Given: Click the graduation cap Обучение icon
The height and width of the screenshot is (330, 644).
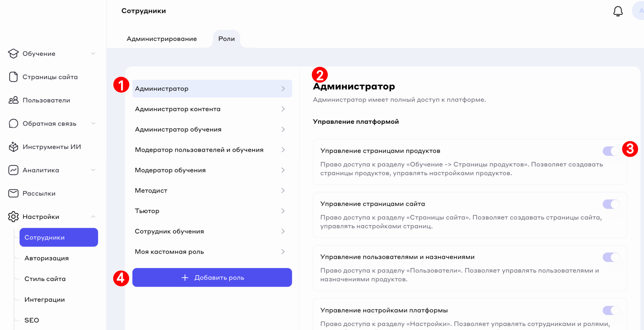Looking at the screenshot, I should [x=13, y=54].
